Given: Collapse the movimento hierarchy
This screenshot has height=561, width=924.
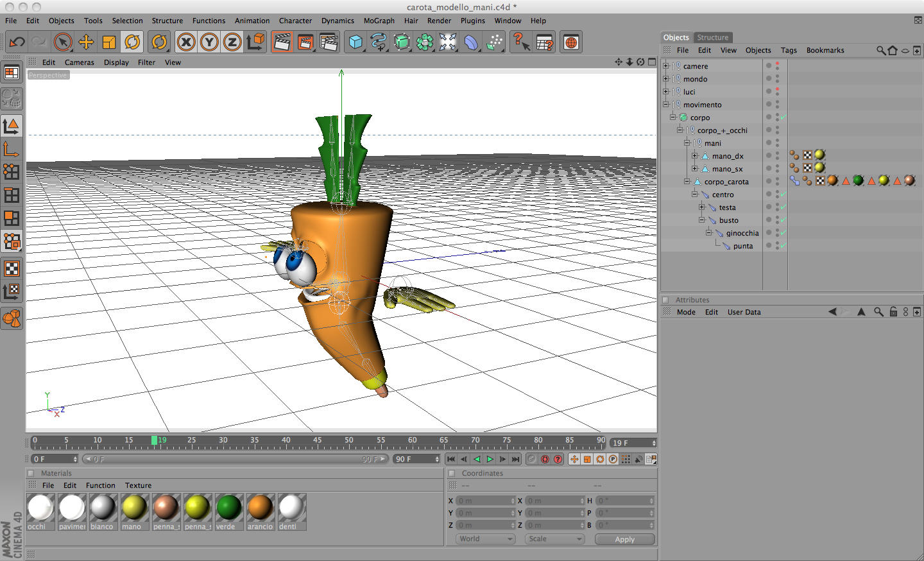Looking at the screenshot, I should [x=666, y=105].
